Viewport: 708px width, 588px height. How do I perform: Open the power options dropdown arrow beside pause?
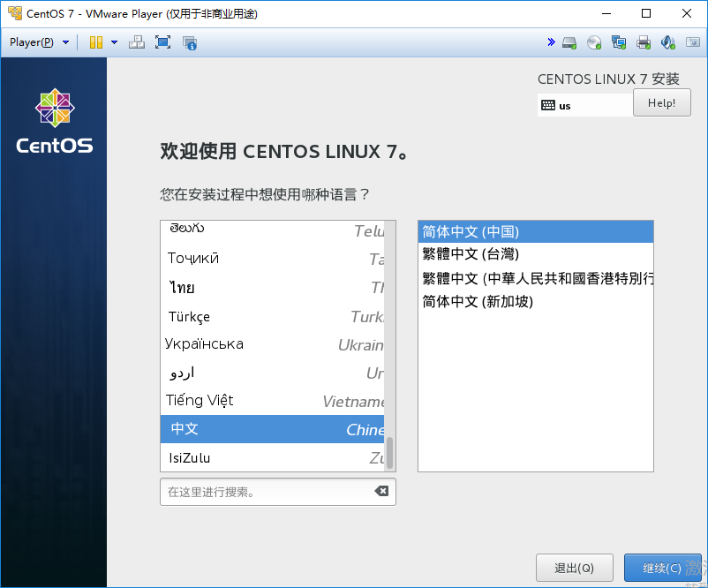tap(114, 42)
